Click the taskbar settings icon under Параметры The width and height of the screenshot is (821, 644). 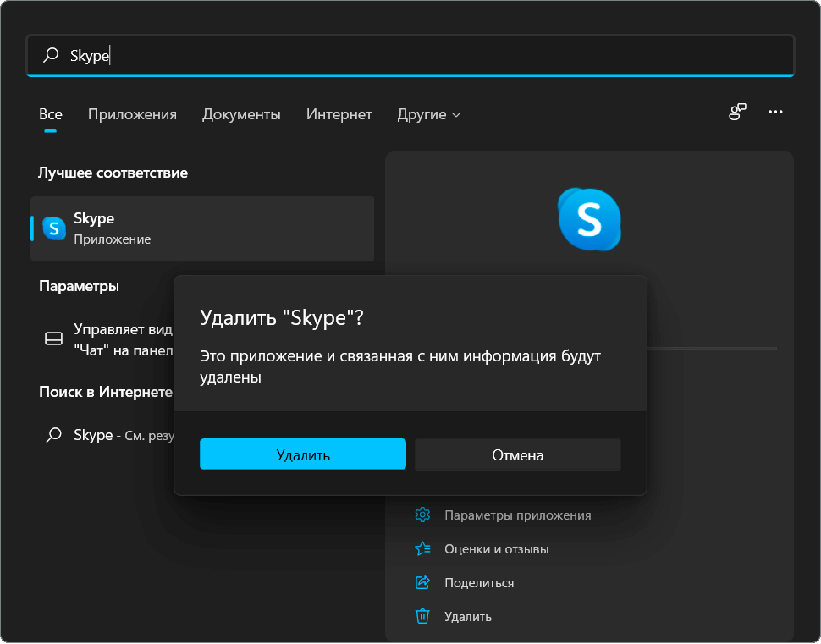click(x=53, y=339)
